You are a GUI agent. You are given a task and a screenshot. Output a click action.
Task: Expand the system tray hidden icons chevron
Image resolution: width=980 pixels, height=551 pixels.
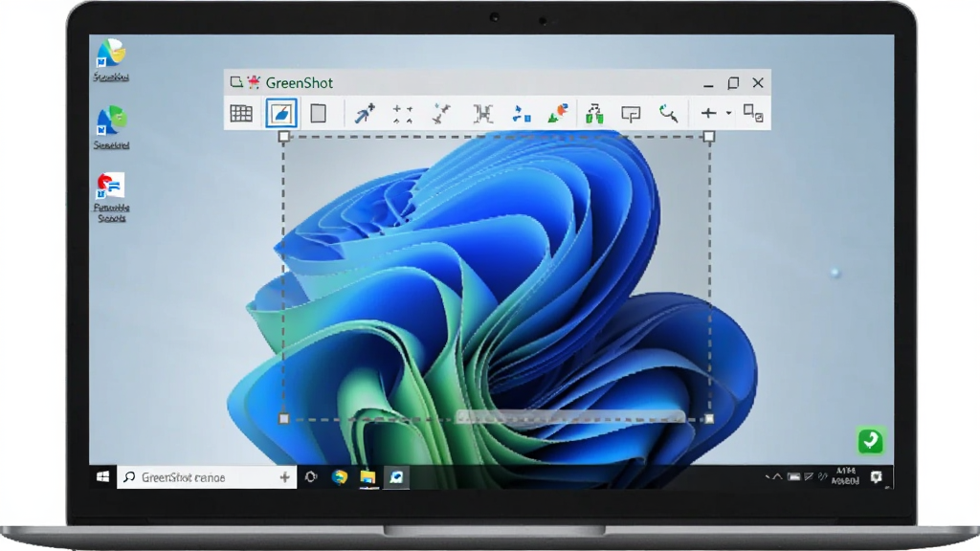(777, 477)
